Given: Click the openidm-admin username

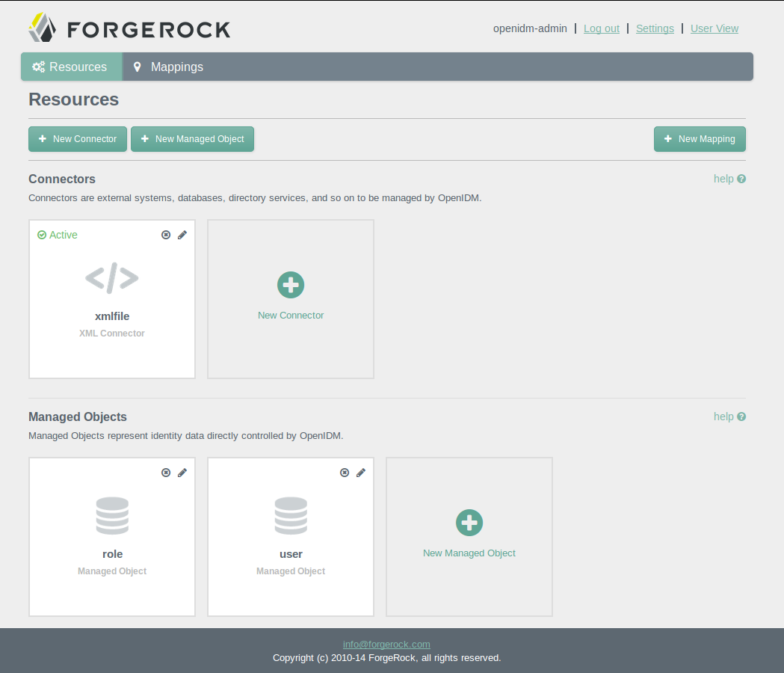Looking at the screenshot, I should tap(530, 28).
